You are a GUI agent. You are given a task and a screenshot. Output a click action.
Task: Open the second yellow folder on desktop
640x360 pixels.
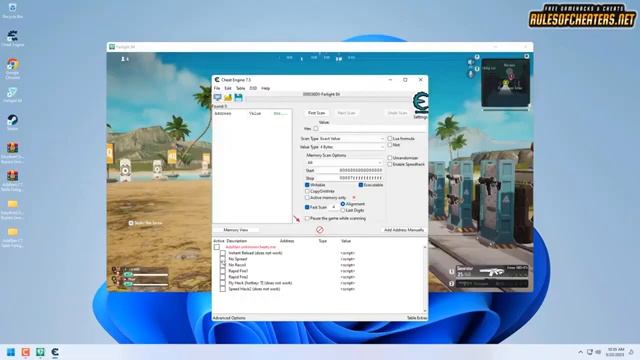pos(12,237)
